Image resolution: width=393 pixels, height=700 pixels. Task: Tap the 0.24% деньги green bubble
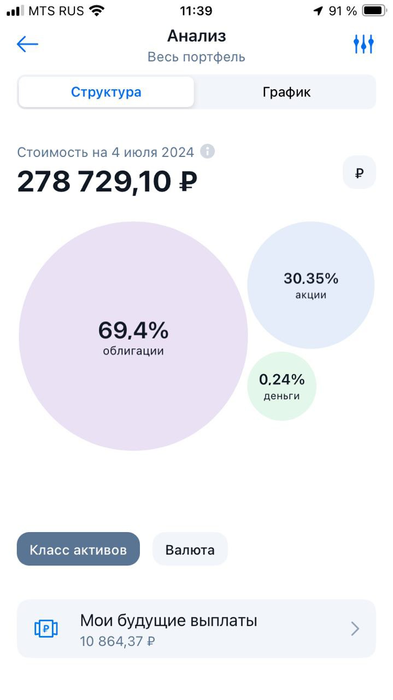click(x=282, y=386)
